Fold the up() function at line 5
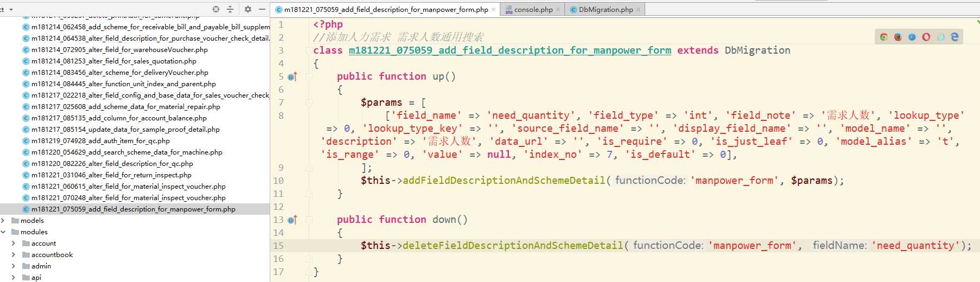Screen dimensions: 980x282 [309, 76]
